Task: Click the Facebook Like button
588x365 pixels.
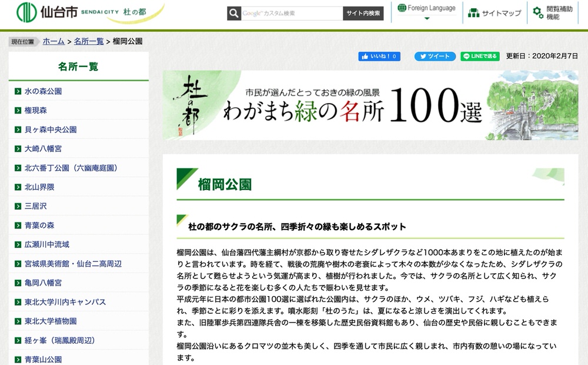Action: (x=379, y=57)
